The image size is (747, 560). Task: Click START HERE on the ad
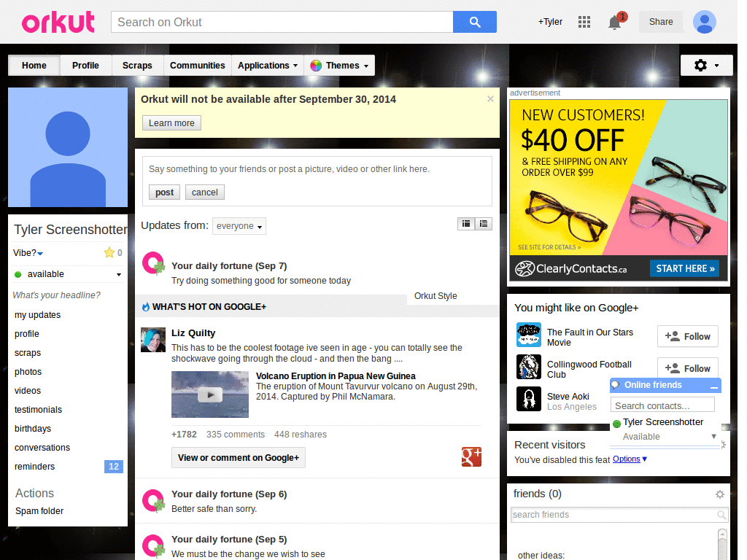coord(684,268)
